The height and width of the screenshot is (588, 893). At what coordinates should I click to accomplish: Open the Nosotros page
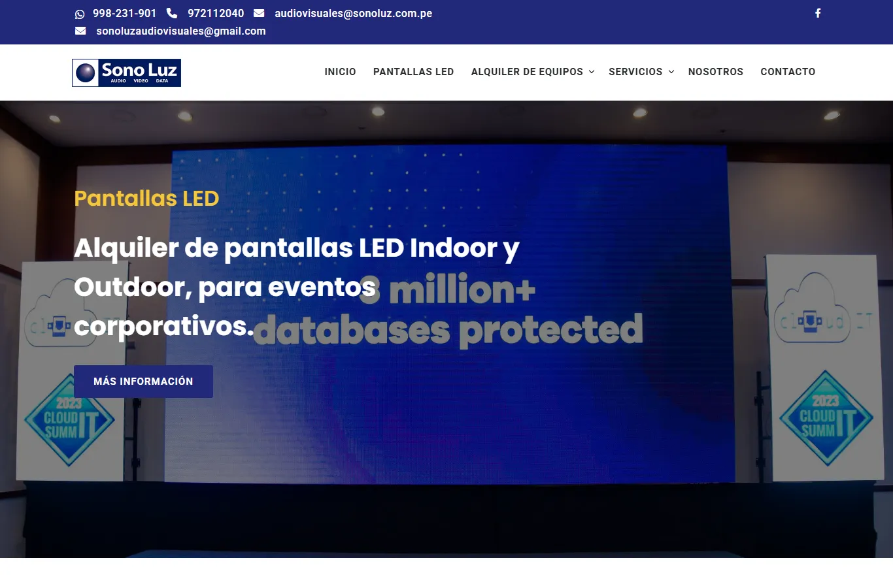pyautogui.click(x=716, y=72)
